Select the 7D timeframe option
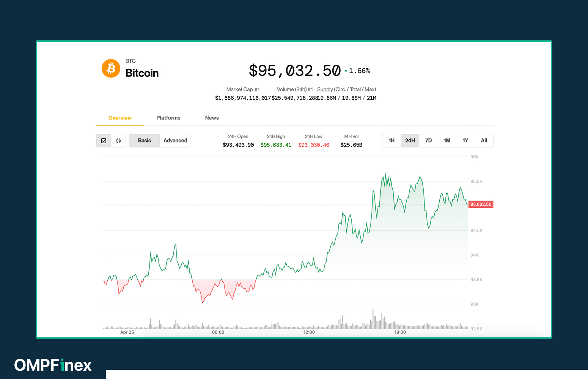588x379 pixels. coord(428,140)
